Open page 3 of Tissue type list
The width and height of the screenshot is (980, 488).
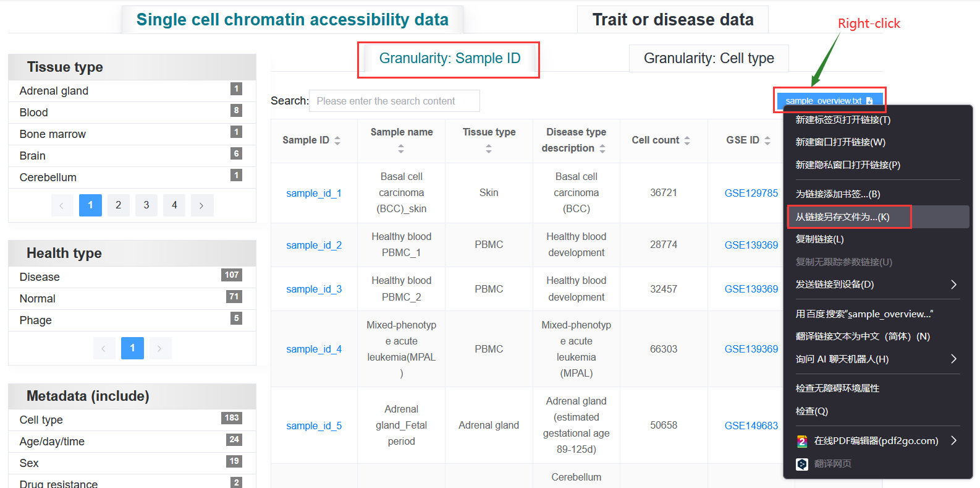[x=146, y=205]
